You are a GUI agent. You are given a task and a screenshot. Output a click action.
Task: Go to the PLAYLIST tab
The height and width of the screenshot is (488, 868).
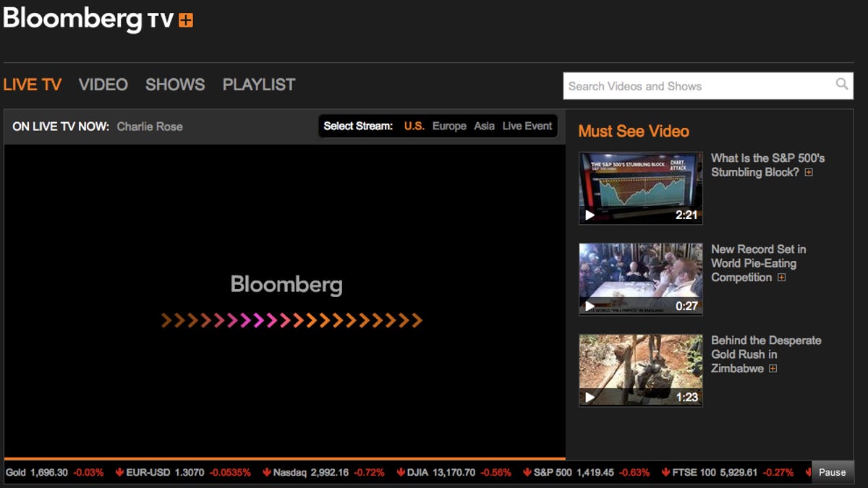pos(259,85)
